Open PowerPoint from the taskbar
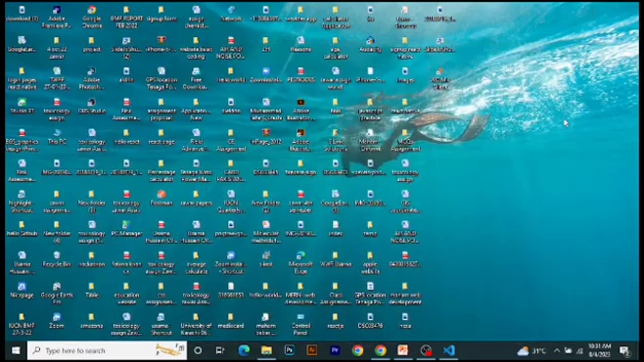Screen dimensions: 644x362 tap(403, 350)
